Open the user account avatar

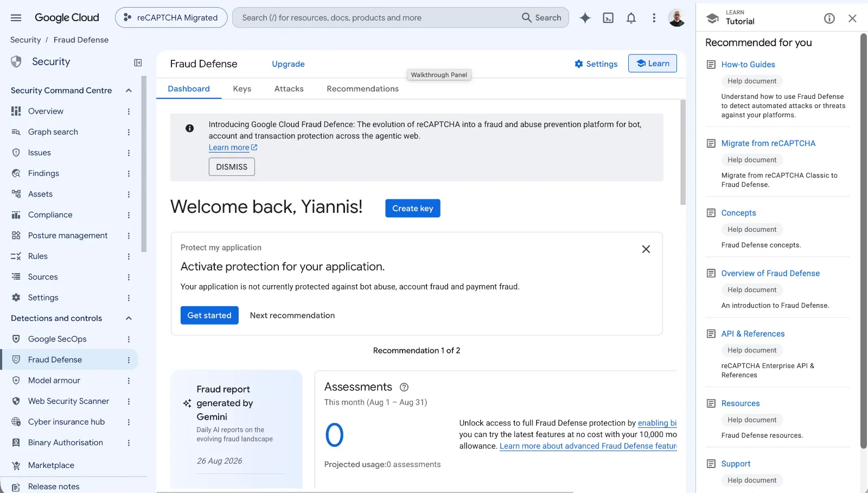click(676, 18)
